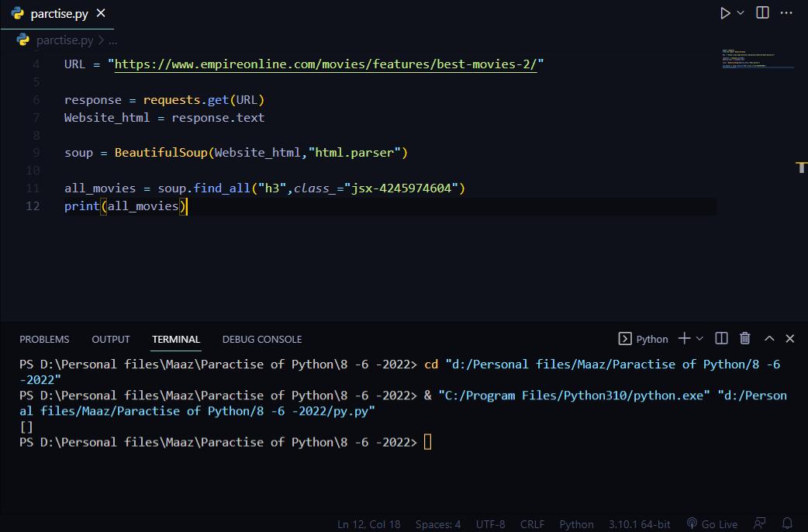Create a new terminal with plus icon
Image resolution: width=808 pixels, height=532 pixels.
click(x=684, y=339)
